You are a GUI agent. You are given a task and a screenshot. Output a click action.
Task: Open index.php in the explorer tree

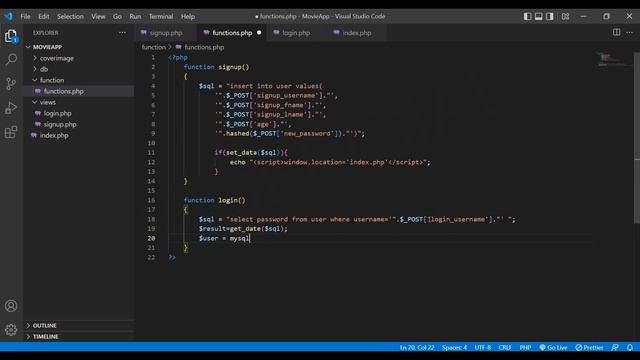click(79, 135)
